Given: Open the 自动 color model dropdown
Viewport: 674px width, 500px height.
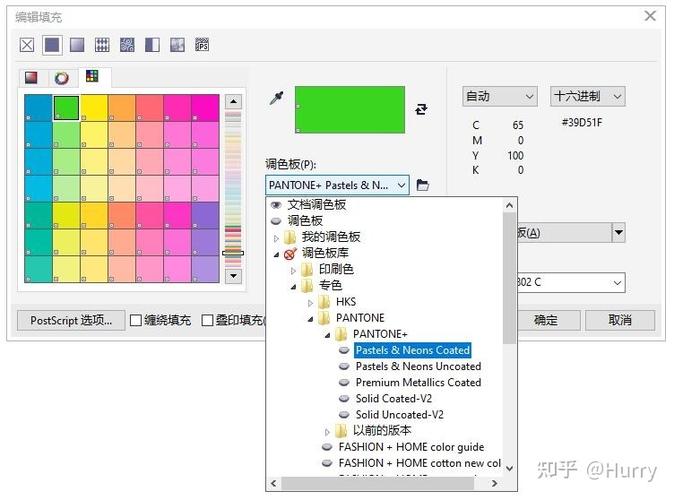Looking at the screenshot, I should [500, 96].
